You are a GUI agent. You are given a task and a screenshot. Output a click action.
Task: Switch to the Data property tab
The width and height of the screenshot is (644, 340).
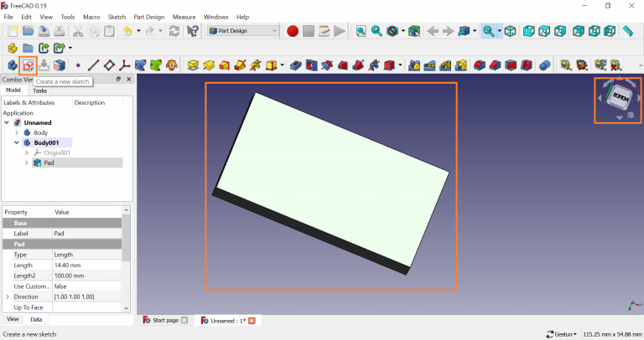pos(37,319)
